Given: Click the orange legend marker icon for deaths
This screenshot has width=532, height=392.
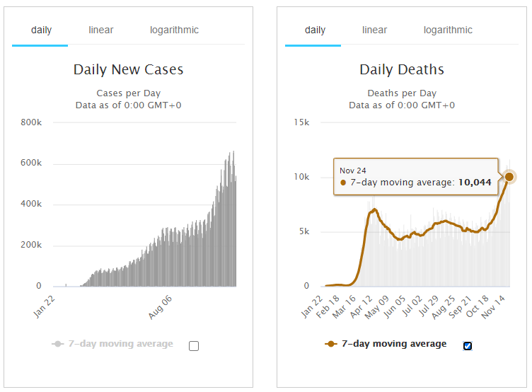Looking at the screenshot, I should click(x=331, y=345).
